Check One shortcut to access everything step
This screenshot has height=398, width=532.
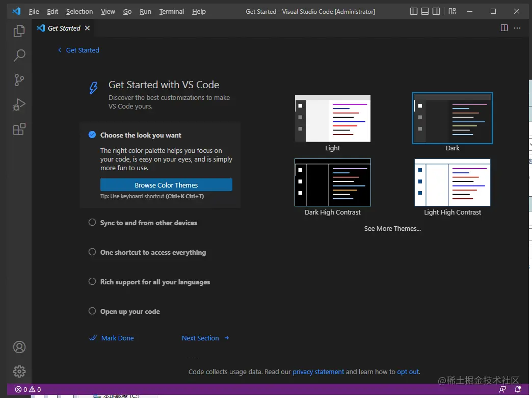92,252
